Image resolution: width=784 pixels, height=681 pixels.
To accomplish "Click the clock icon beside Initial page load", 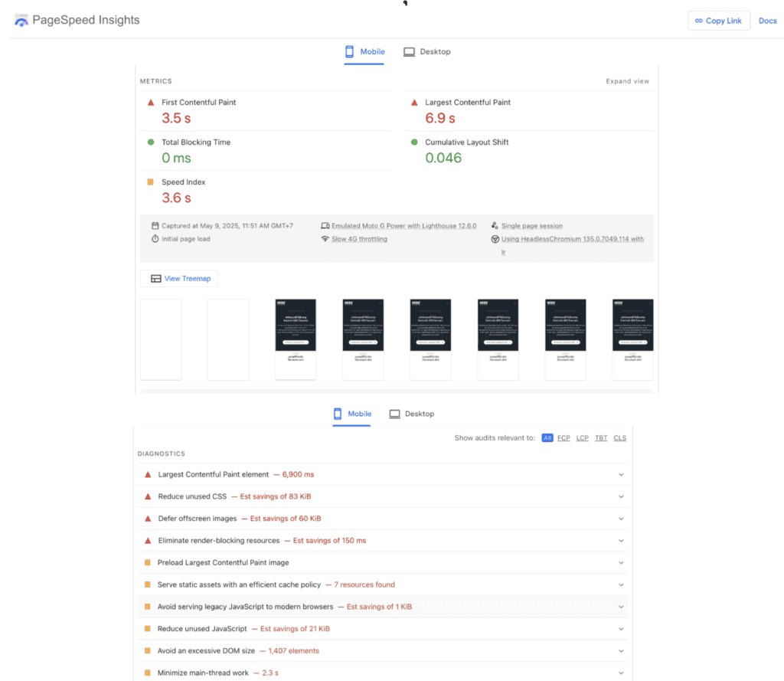I will (155, 237).
